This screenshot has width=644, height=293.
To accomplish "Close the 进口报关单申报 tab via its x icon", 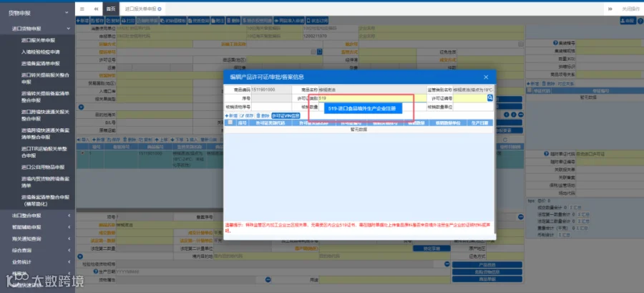I will point(160,9).
